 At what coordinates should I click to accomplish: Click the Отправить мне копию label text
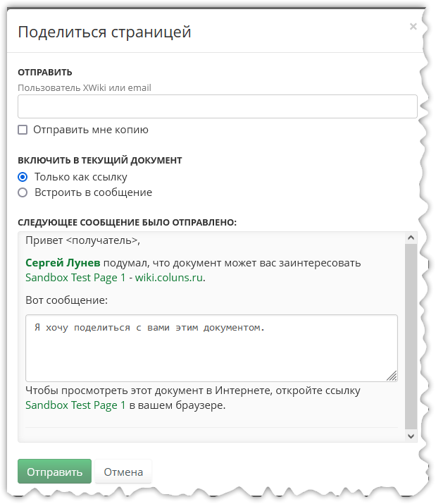pos(91,130)
